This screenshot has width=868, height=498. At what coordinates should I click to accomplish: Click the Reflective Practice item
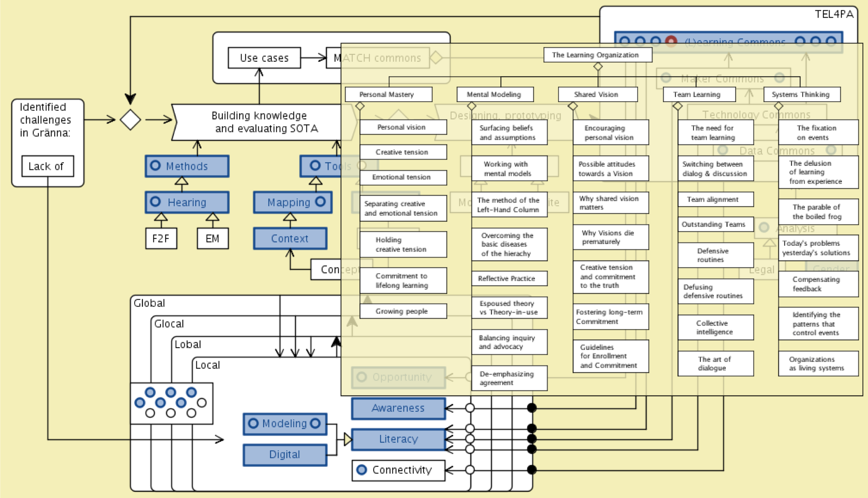pyautogui.click(x=509, y=278)
